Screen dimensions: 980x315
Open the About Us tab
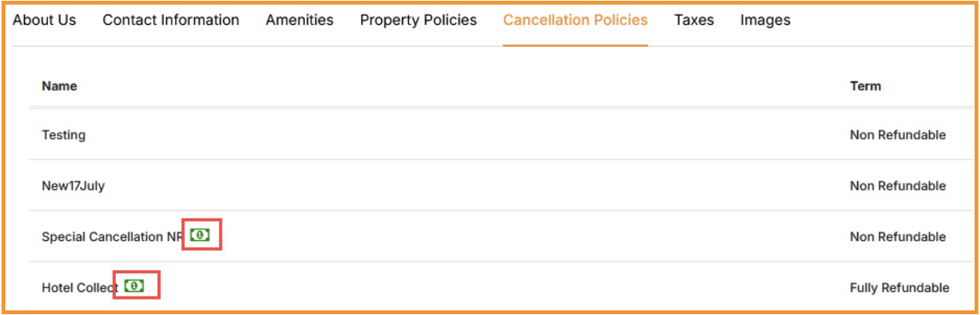pyautogui.click(x=45, y=20)
